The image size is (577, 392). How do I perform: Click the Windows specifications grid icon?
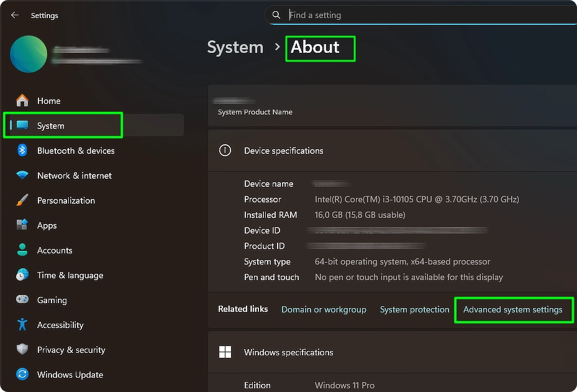pos(225,352)
